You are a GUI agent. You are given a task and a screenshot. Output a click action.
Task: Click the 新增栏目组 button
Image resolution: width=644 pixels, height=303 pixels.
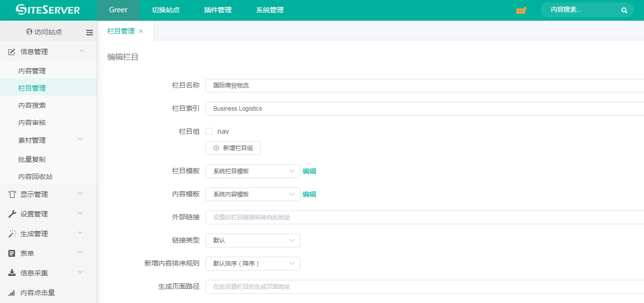[x=233, y=148]
